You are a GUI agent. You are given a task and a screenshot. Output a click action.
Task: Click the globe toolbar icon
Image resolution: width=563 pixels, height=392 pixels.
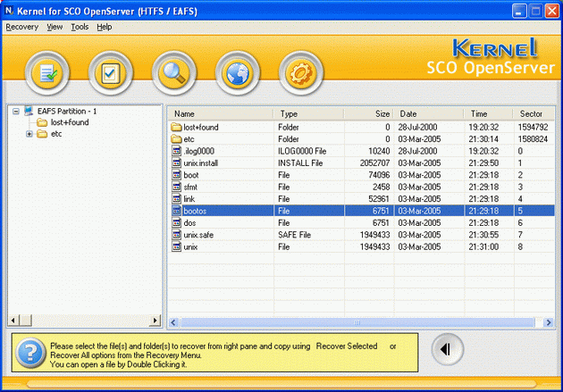238,73
